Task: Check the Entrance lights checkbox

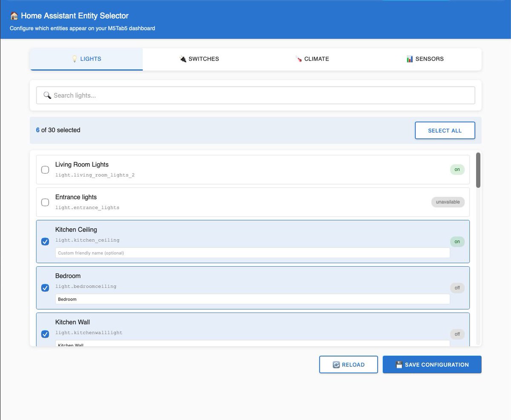Action: pos(45,202)
